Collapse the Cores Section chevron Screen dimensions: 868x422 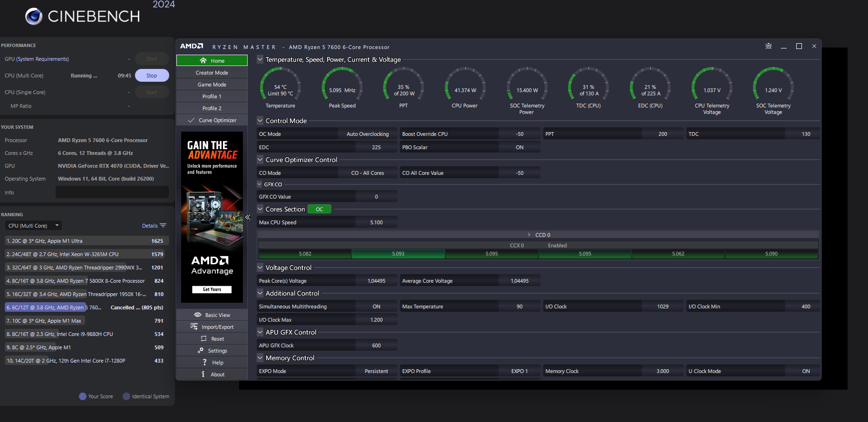[x=260, y=209]
